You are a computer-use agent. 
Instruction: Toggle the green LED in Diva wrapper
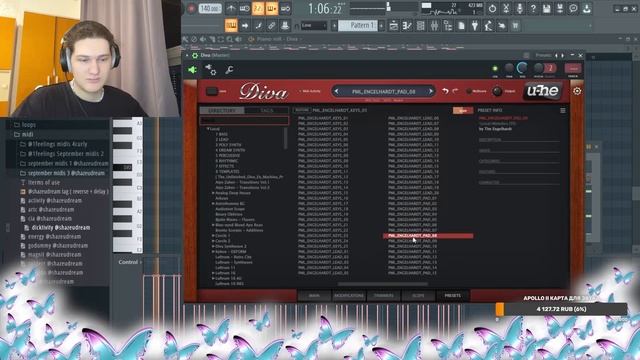pyautogui.click(x=495, y=68)
